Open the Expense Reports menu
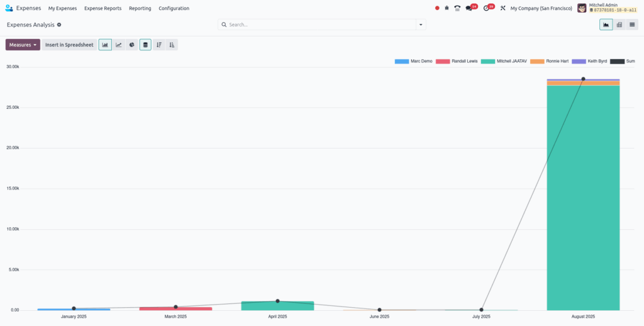Screen dimensions: 644x326 coord(103,8)
